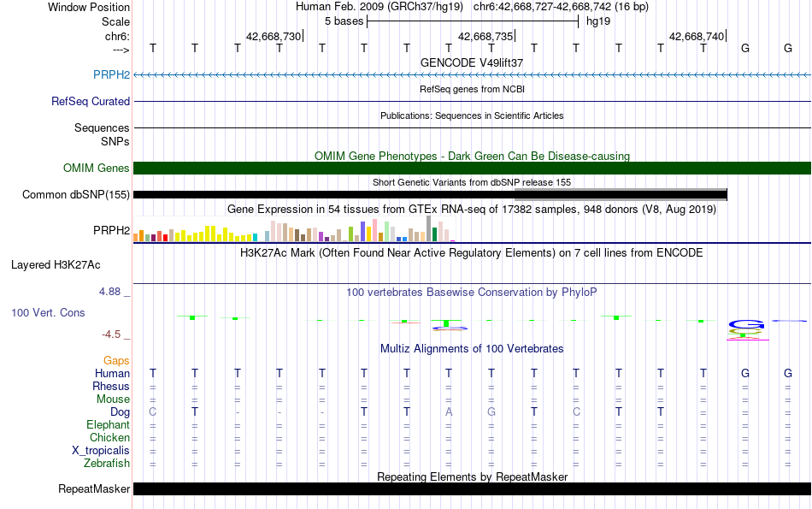This screenshot has height=509, width=812.
Task: Open the Layered H3K27Ac track label
Action: point(56,265)
